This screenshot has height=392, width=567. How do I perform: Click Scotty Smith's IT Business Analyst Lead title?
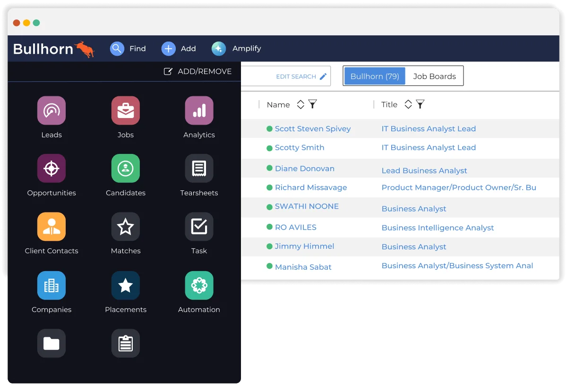[429, 147]
